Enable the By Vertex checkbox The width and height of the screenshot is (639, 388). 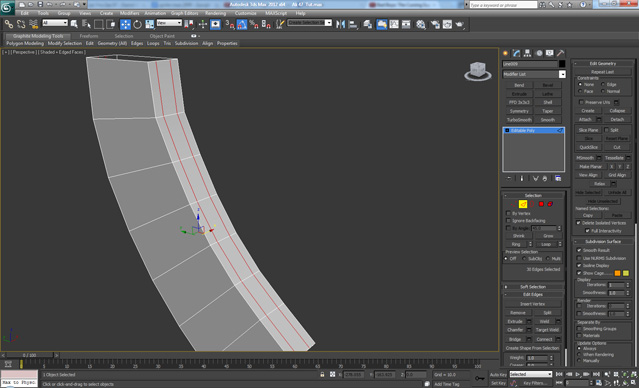point(508,213)
